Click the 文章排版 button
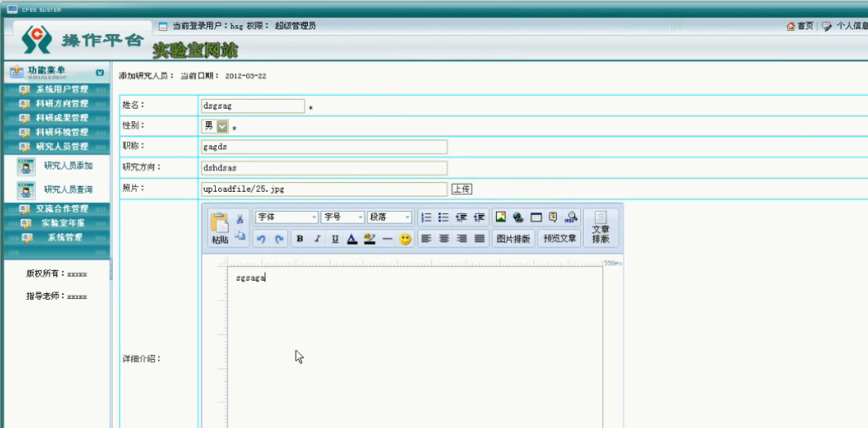The image size is (868, 428). (601, 227)
